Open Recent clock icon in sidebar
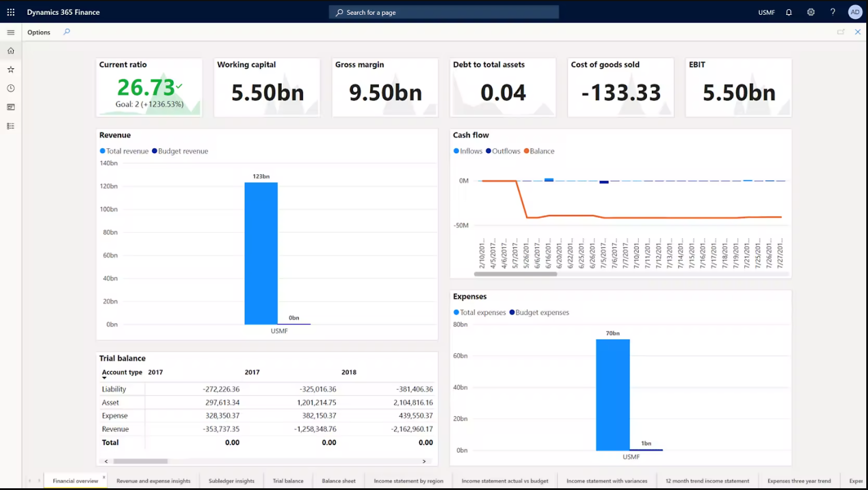The image size is (868, 490). click(11, 88)
